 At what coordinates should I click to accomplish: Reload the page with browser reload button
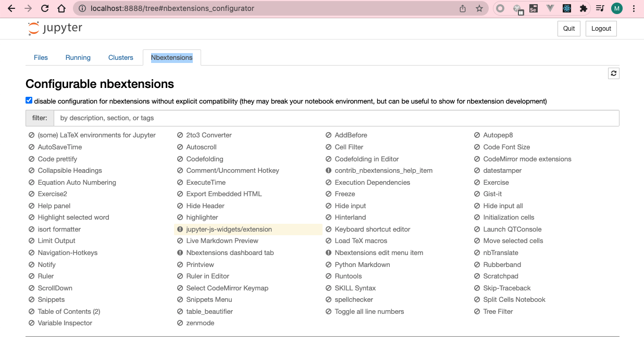pos(45,9)
